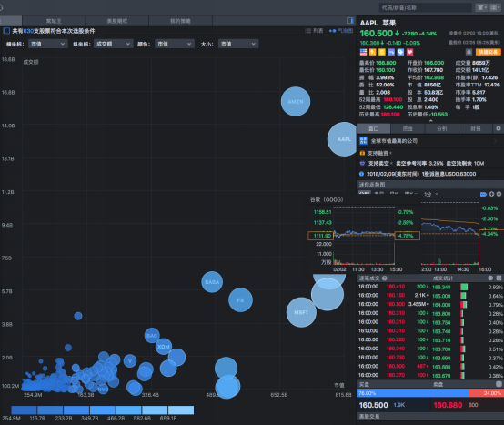Open the color 颜色 dropdown

[x=175, y=44]
